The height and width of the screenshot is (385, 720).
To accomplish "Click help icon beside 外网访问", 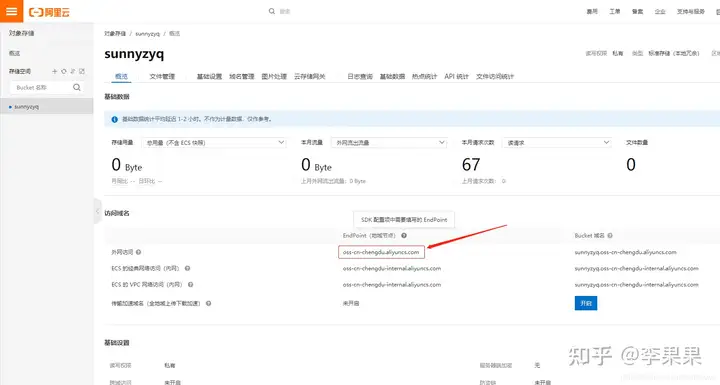I will [138, 252].
